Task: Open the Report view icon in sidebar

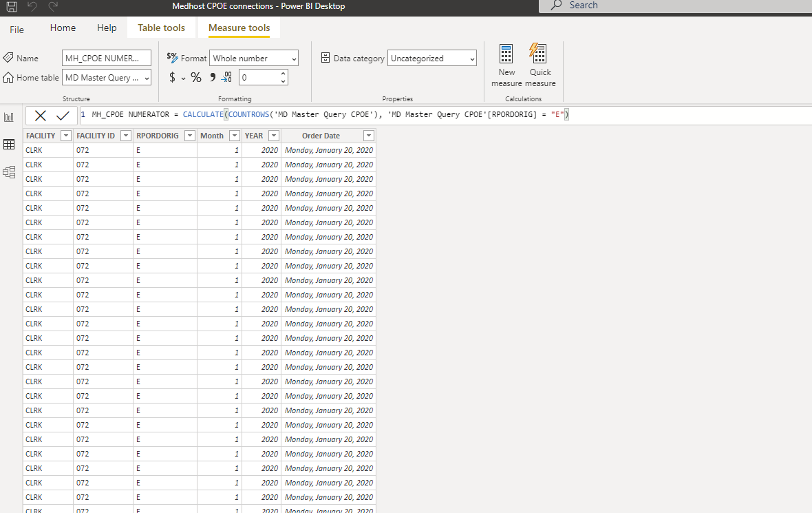Action: tap(9, 117)
